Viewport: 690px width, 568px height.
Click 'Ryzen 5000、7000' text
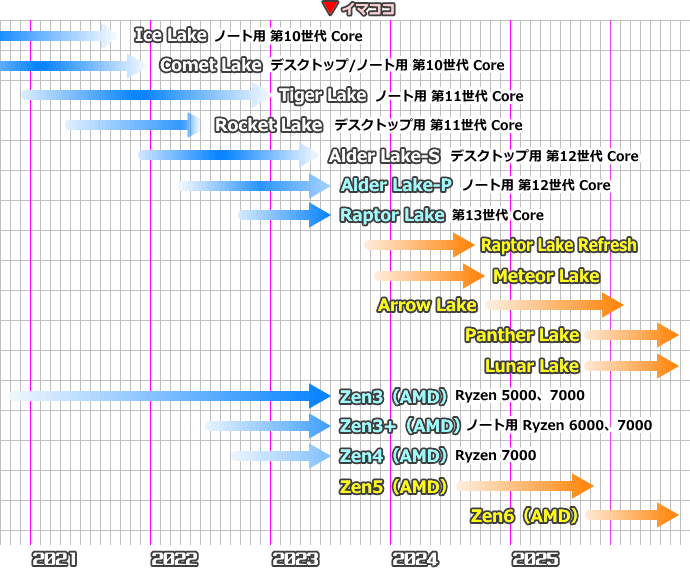[520, 395]
